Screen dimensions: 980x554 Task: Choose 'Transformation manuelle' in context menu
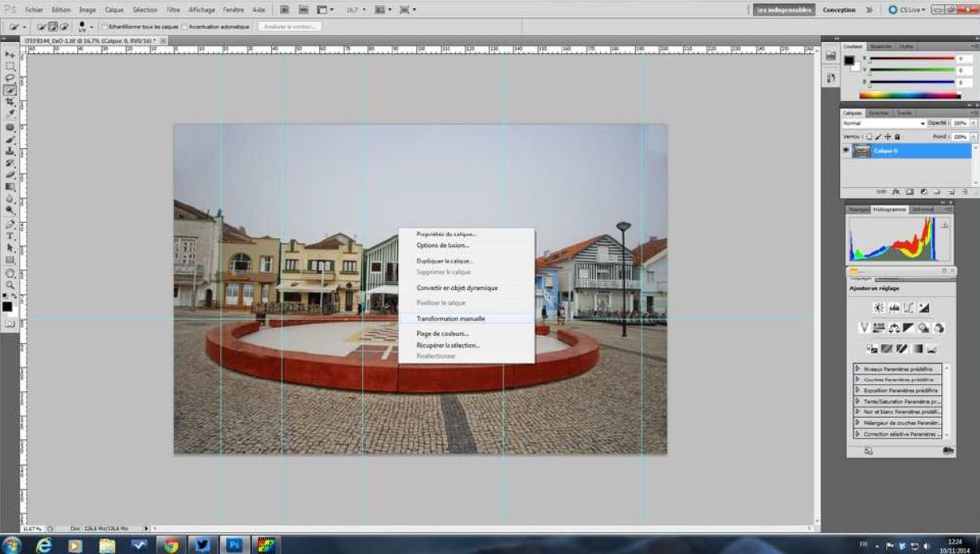[x=450, y=319]
